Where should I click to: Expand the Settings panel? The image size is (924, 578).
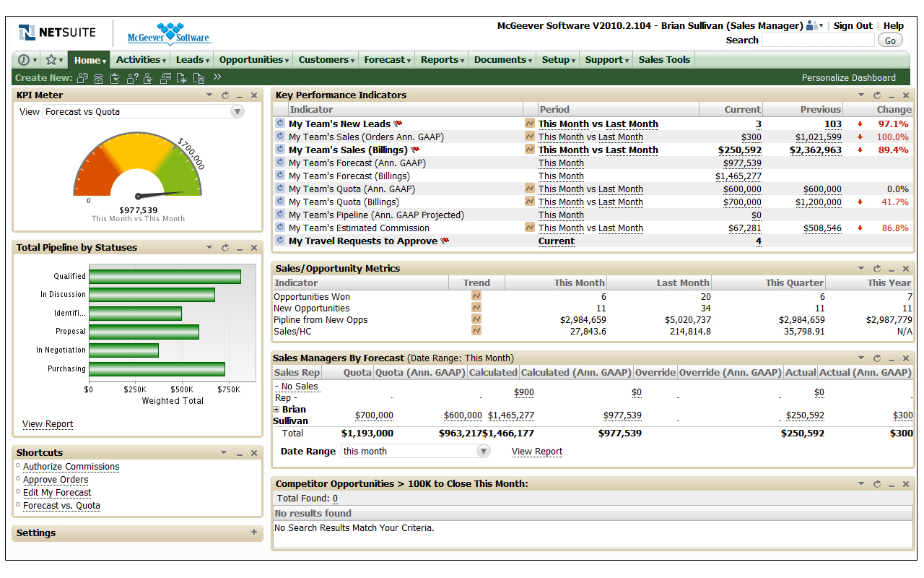253,532
